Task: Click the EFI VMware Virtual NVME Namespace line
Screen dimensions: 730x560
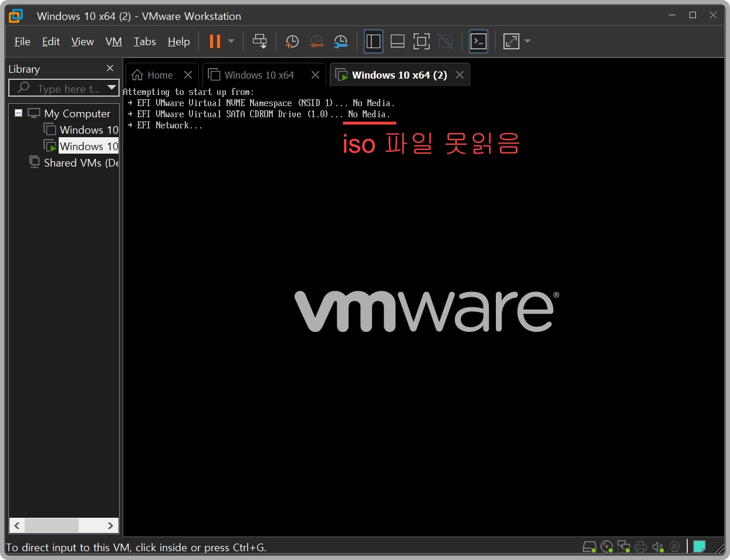Action: pos(262,103)
